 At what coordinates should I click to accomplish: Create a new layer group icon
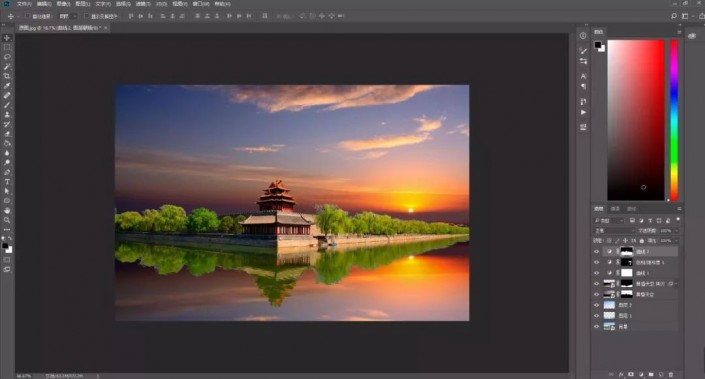pos(651,374)
